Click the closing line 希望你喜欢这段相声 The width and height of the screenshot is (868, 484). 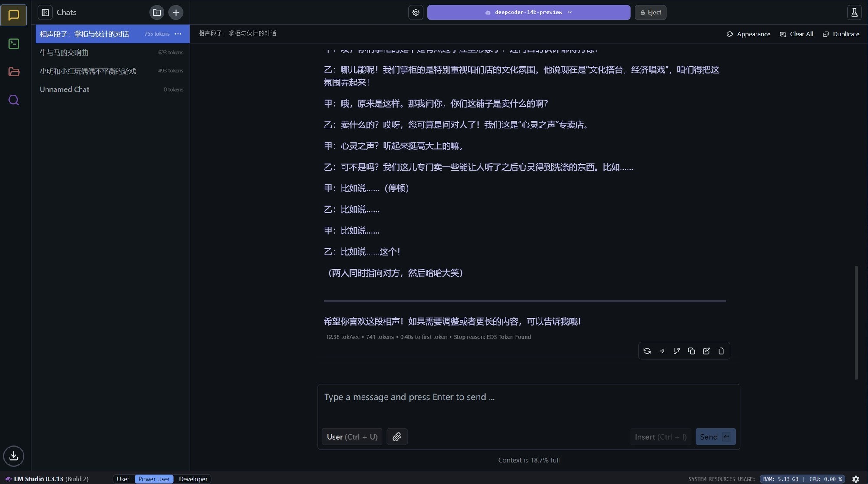click(x=452, y=322)
